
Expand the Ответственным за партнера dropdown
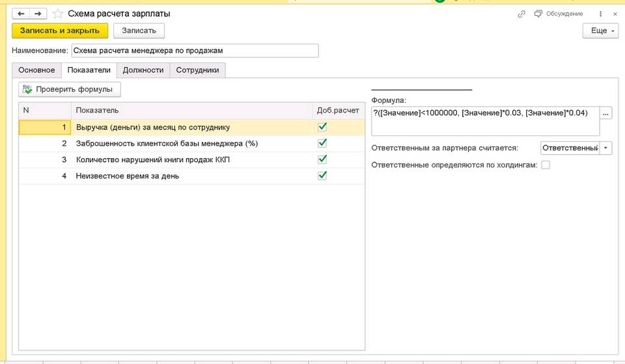coord(606,148)
